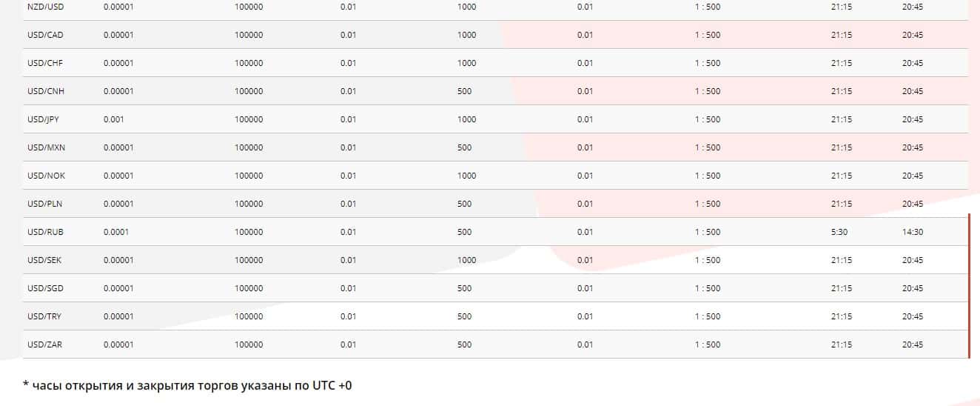Screen dimensions: 980x406
Task: Click the USD/CAD row label
Action: pyautogui.click(x=45, y=35)
